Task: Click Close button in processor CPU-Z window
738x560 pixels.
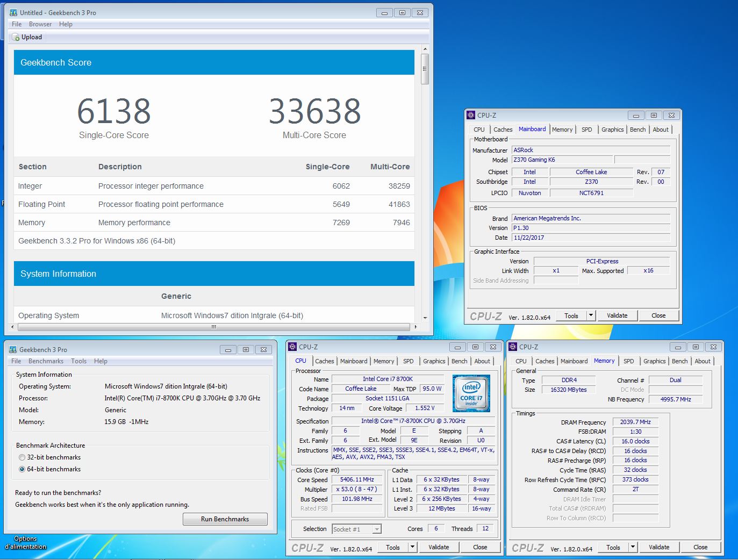Action: [x=480, y=547]
